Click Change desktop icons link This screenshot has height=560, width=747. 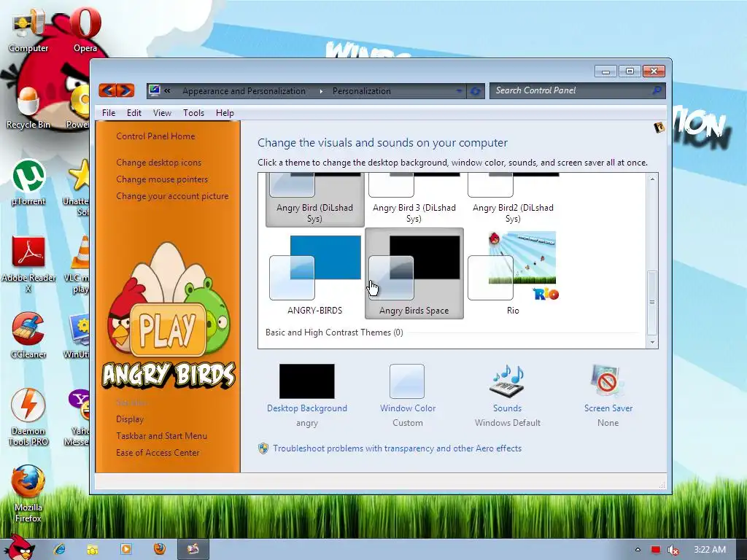pyautogui.click(x=158, y=163)
